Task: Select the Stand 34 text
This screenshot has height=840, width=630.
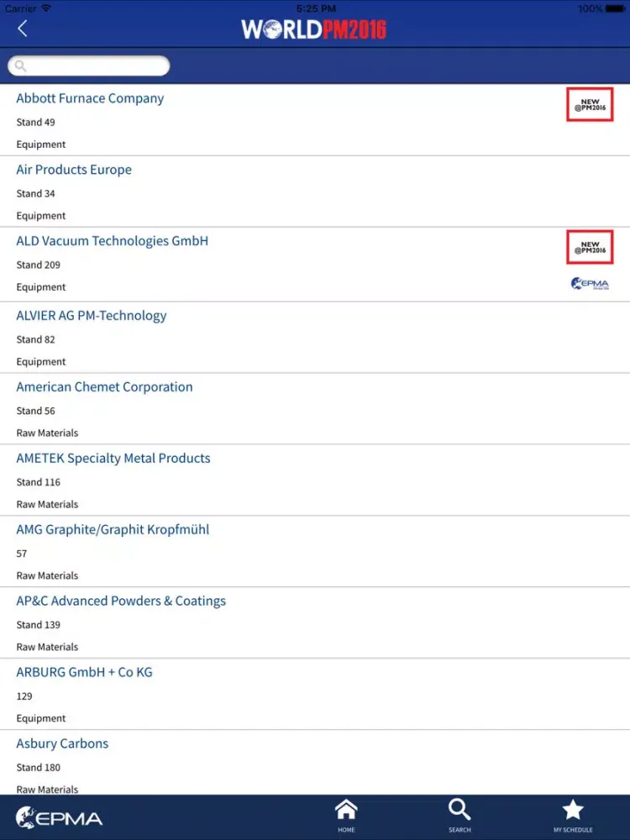Action: click(x=35, y=193)
